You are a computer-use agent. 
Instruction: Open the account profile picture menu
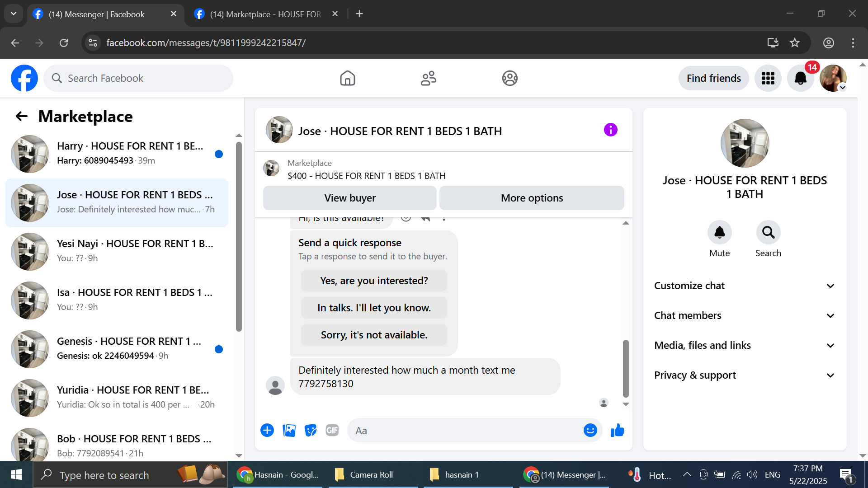pyautogui.click(x=833, y=78)
